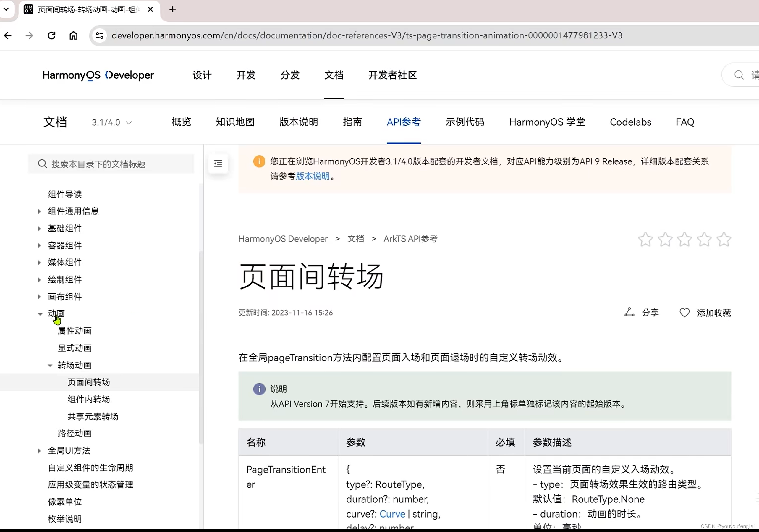The height and width of the screenshot is (532, 759).
Task: Click ArkTS API参考 breadcrumb link
Action: click(x=410, y=239)
